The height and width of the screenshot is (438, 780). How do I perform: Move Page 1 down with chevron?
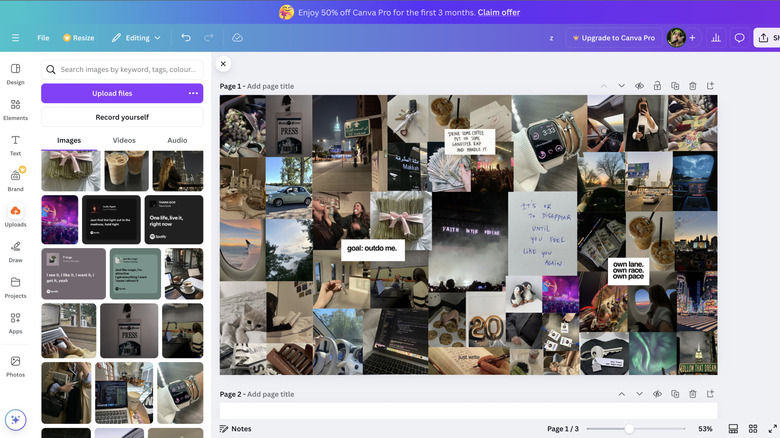coord(621,86)
